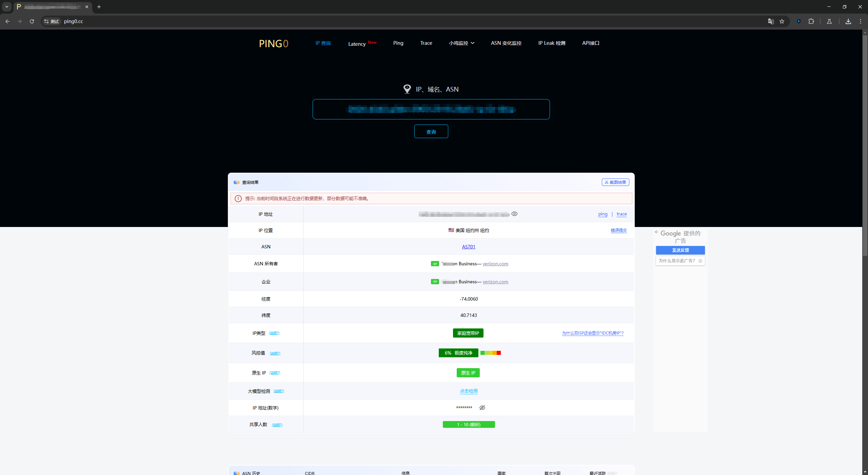Toggle the eye icon beside the IP address

pyautogui.click(x=514, y=214)
